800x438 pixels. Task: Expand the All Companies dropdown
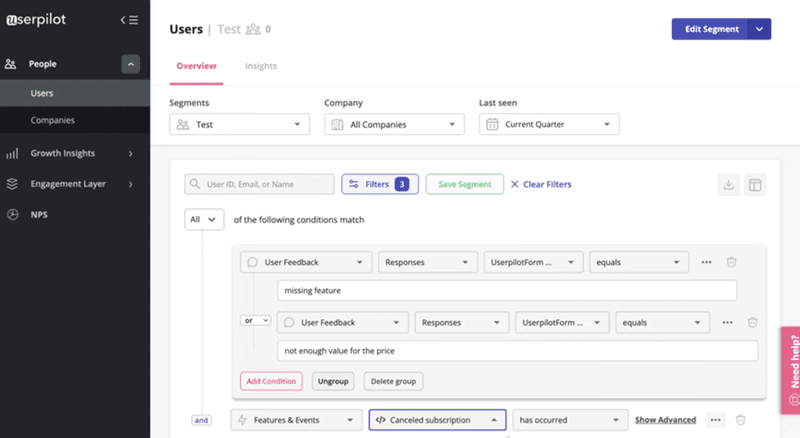click(394, 125)
